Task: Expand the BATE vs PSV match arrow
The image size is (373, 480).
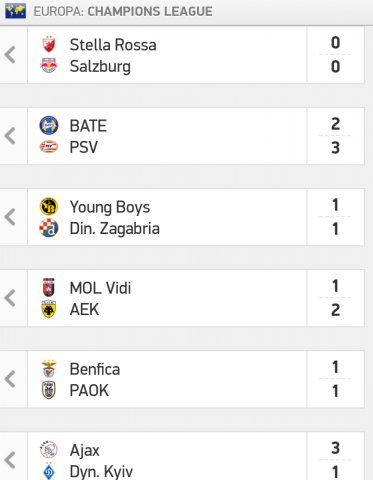Action: [x=11, y=136]
